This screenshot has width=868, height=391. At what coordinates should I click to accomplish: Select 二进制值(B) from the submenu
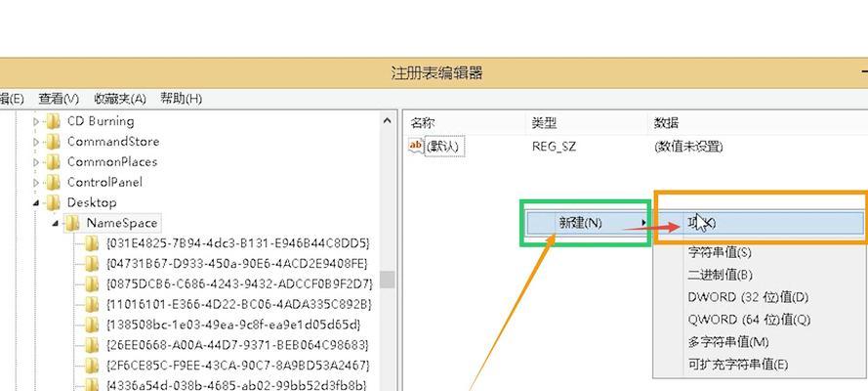pyautogui.click(x=720, y=275)
